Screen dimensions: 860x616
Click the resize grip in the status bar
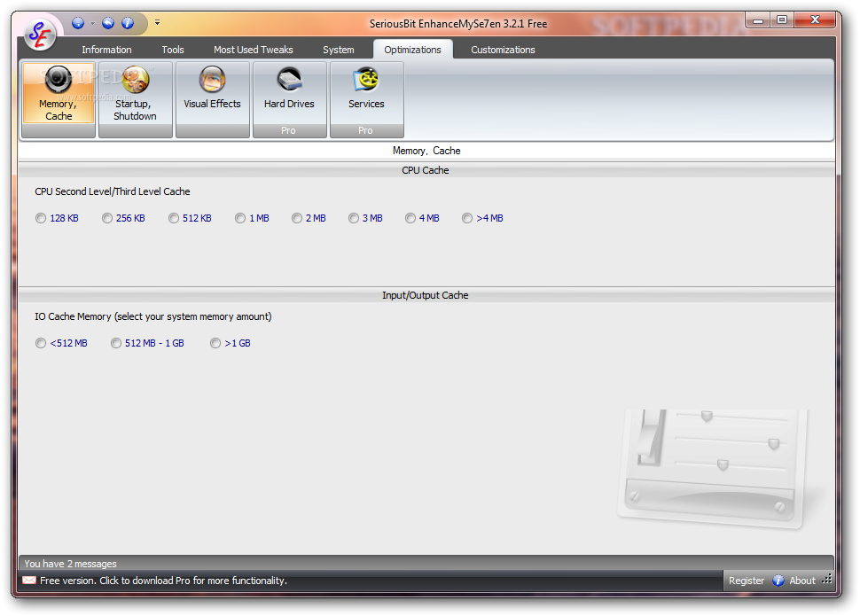coord(827,580)
